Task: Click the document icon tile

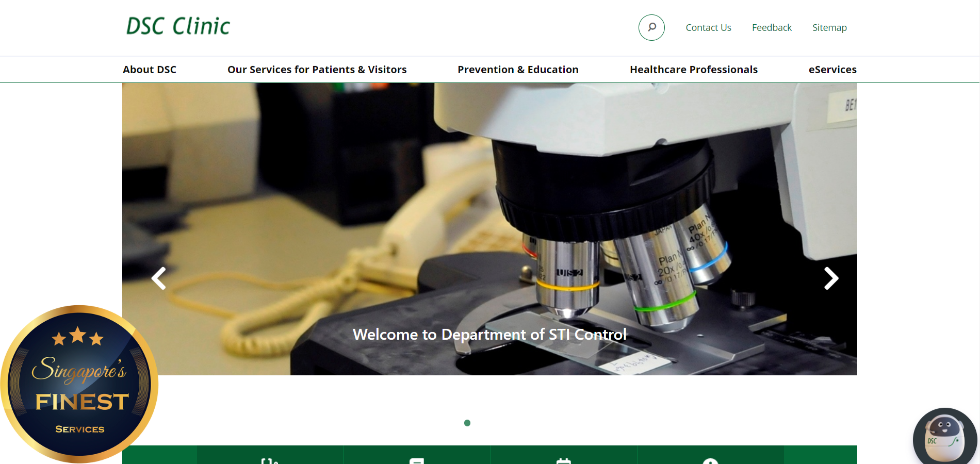Action: (417, 458)
